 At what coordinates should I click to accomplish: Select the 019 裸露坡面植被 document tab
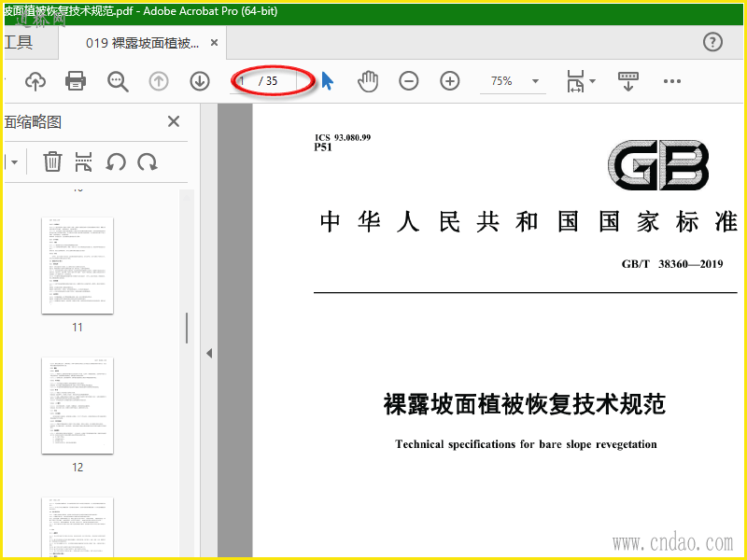(x=143, y=43)
